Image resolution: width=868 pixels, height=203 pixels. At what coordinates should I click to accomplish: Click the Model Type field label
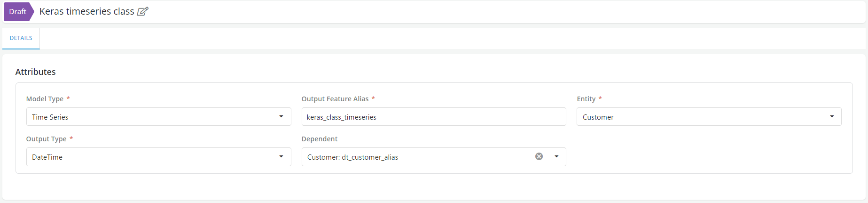(x=45, y=99)
